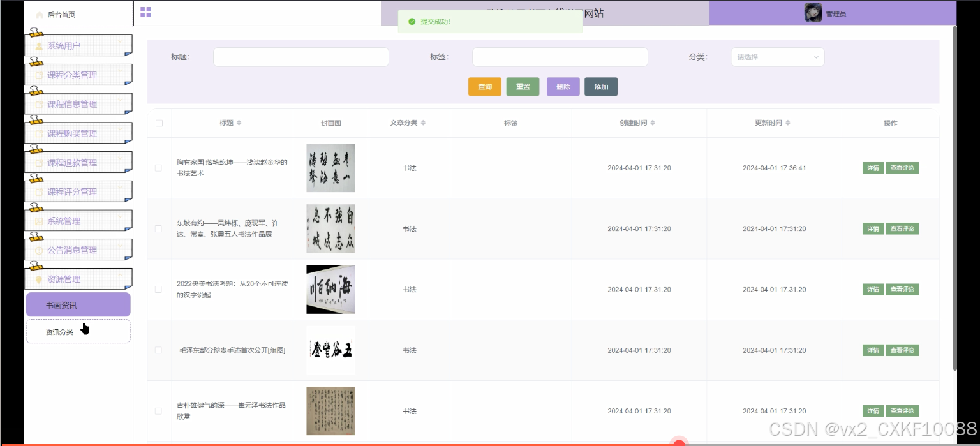Click title text 胸有家国 落笔乾坤——浅谈赵金华的书法艺术
980x446 pixels.
[x=232, y=168]
